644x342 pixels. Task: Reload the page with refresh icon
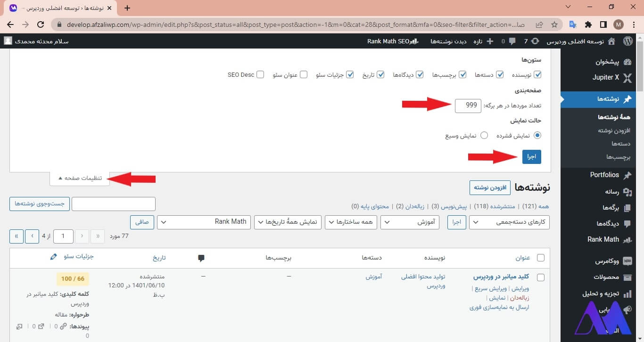click(41, 24)
